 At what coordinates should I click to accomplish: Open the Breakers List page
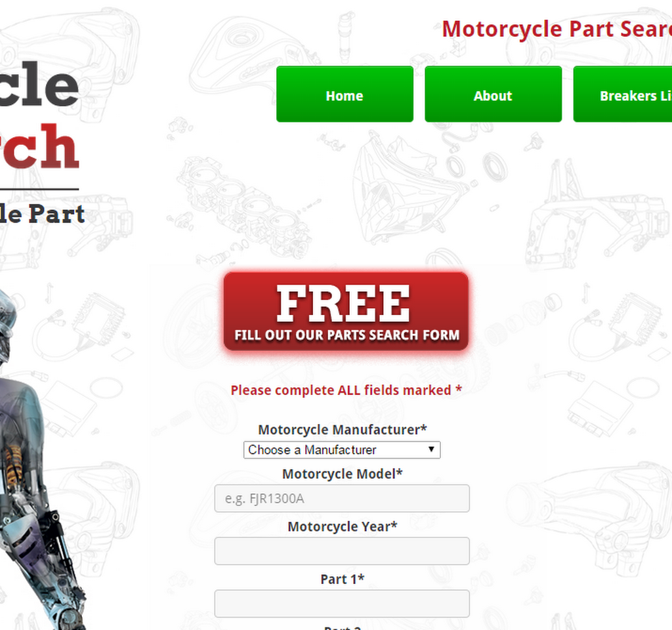[623, 94]
